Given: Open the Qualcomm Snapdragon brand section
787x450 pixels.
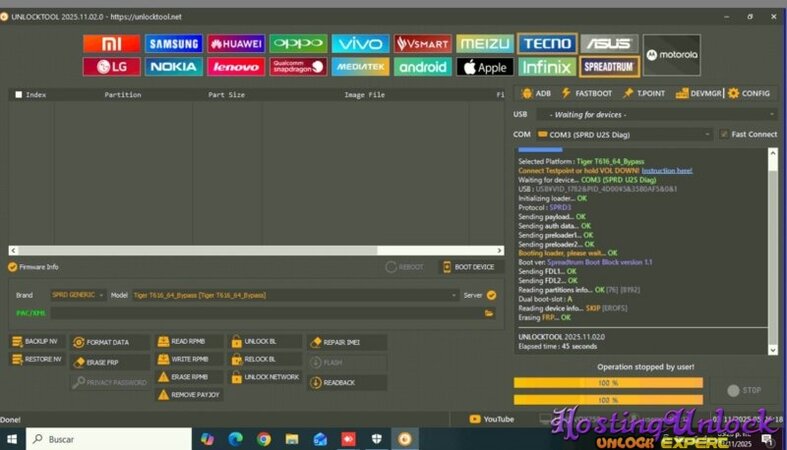Looking at the screenshot, I should tap(298, 67).
